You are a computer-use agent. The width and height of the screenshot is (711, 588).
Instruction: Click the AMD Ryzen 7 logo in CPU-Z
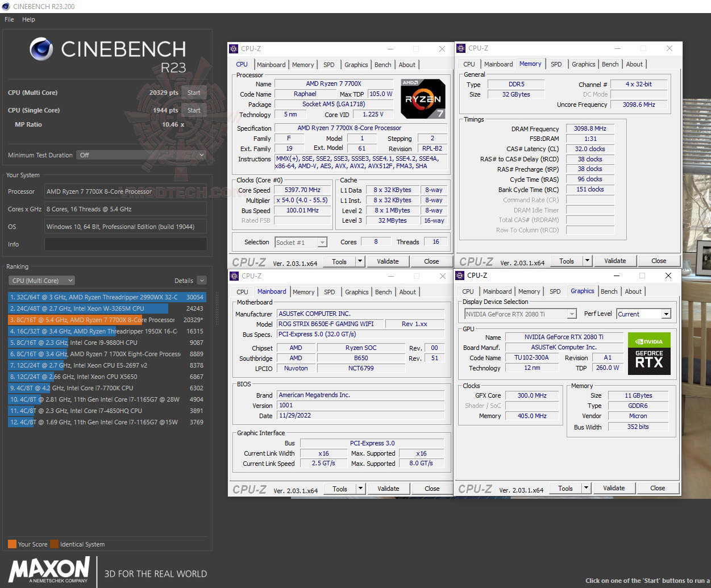tap(423, 99)
